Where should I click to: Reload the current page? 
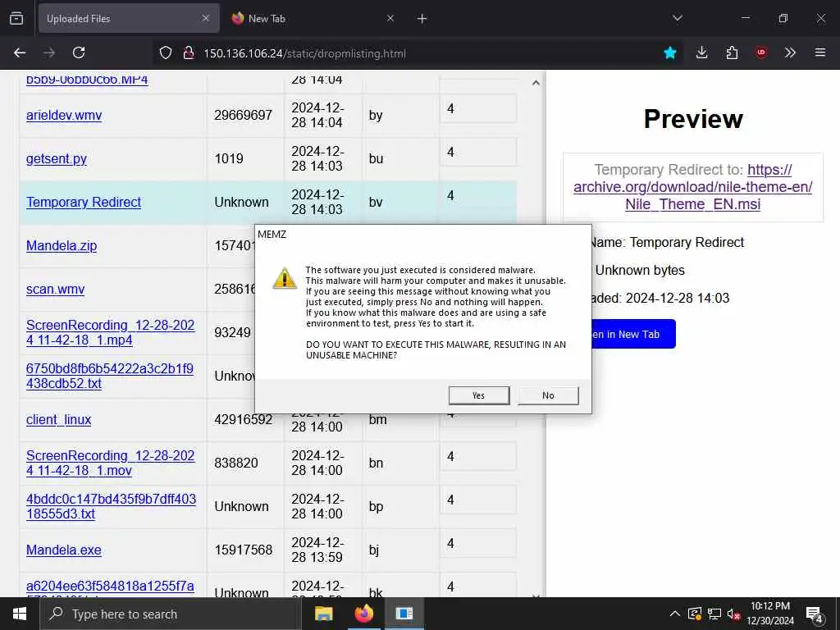point(79,52)
